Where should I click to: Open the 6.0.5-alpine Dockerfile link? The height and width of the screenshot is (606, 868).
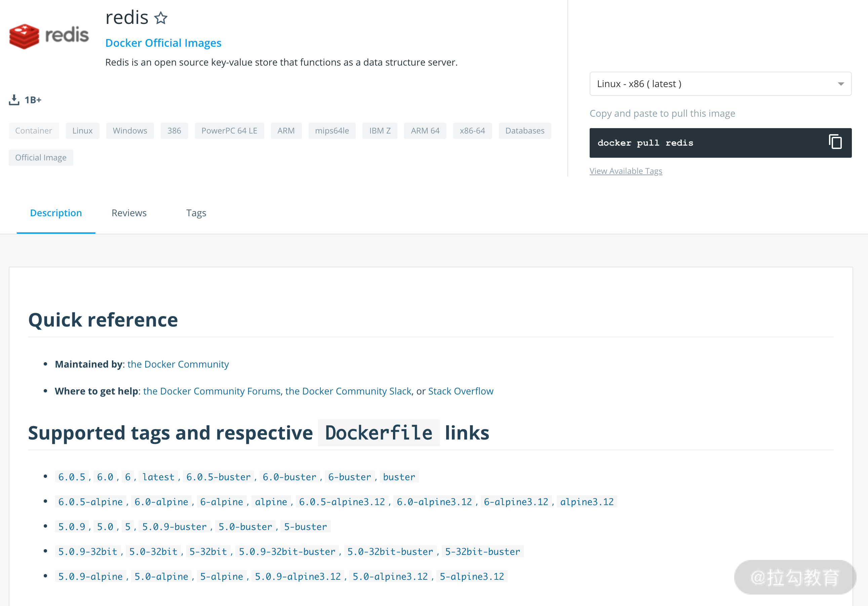point(90,502)
